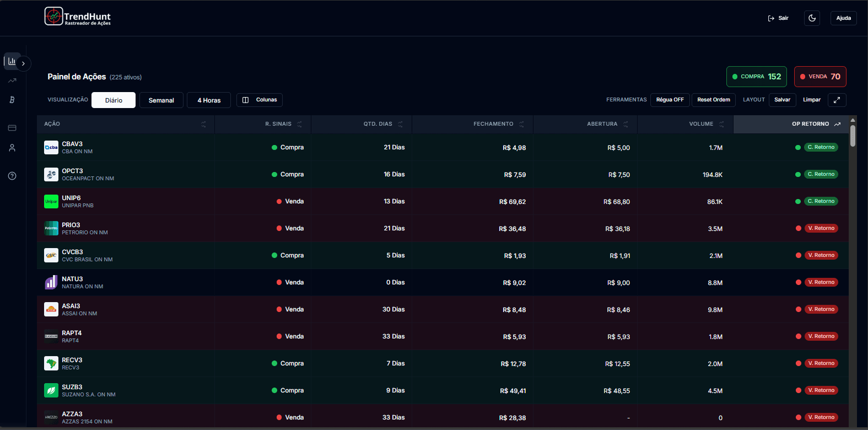Click Reset Ordem button
This screenshot has width=868, height=430.
(714, 100)
